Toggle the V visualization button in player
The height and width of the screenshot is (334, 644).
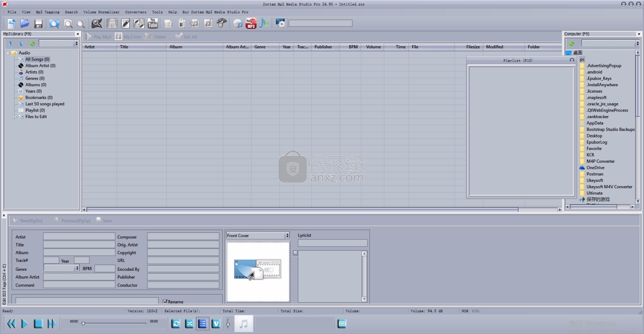tap(216, 324)
